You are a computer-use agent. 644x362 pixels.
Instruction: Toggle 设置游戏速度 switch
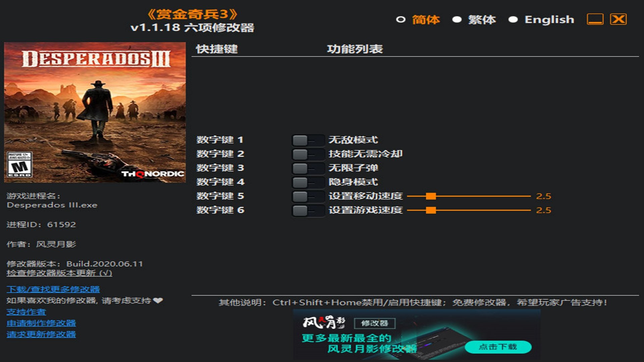coord(308,210)
